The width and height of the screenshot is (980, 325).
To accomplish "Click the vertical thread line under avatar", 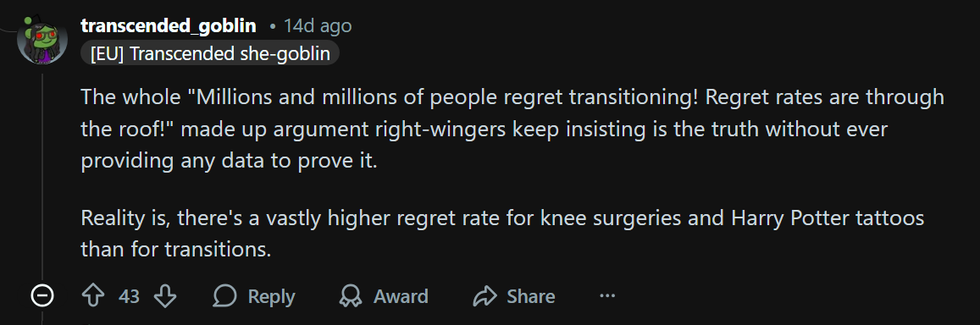I will [42, 175].
